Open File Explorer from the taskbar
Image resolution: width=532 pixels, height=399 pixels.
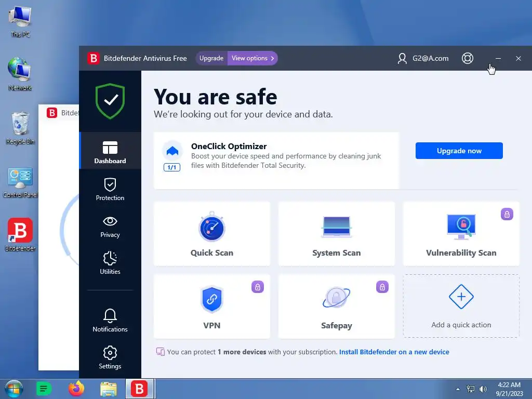coord(109,389)
